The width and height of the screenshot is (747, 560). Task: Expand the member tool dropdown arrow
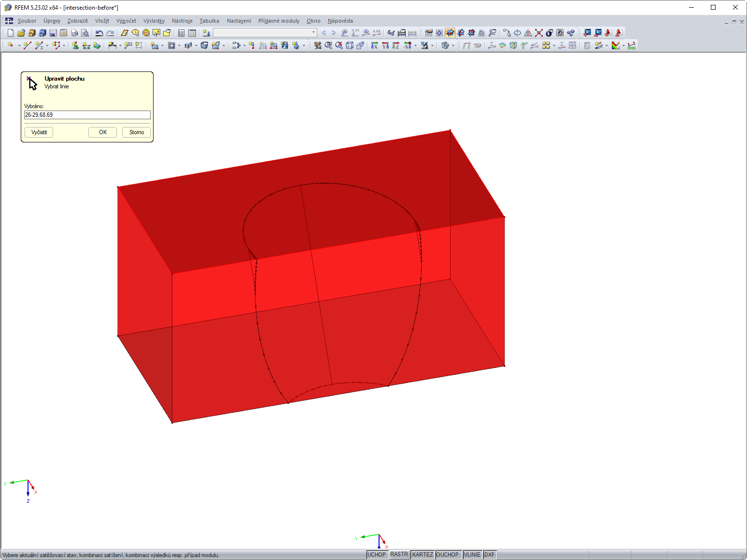[46, 46]
